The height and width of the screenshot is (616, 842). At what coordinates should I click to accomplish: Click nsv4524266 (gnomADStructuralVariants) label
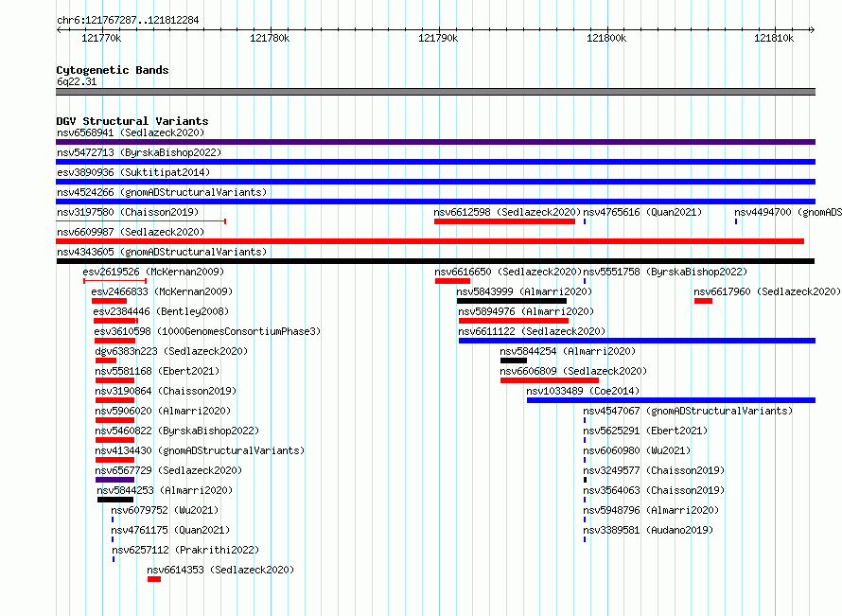[162, 192]
